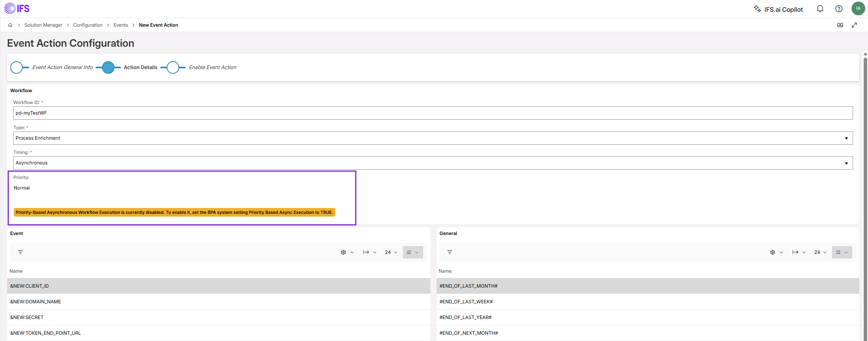
Task: Select #END_OF_LAST_YEAR# row
Action: tap(648, 317)
